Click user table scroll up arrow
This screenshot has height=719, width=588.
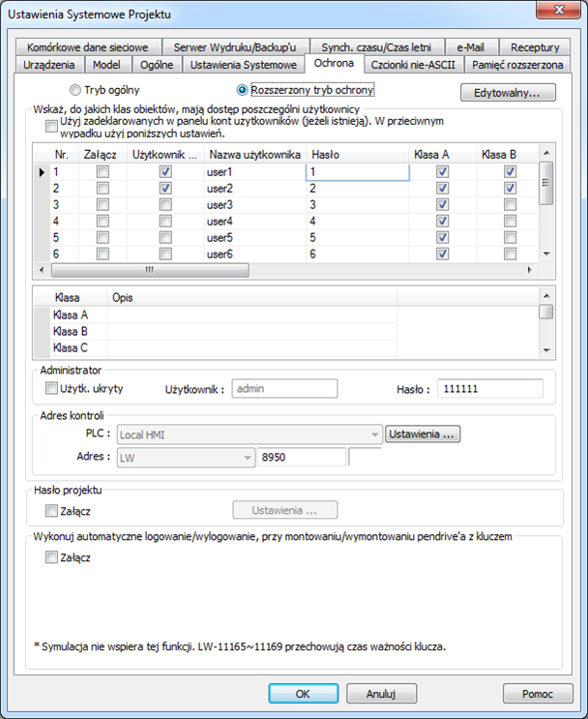click(546, 152)
